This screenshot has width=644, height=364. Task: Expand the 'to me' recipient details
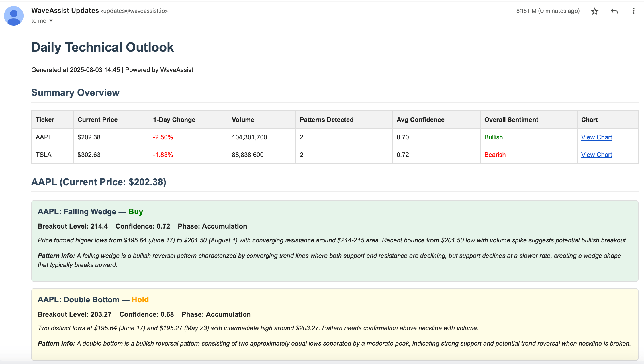click(51, 21)
